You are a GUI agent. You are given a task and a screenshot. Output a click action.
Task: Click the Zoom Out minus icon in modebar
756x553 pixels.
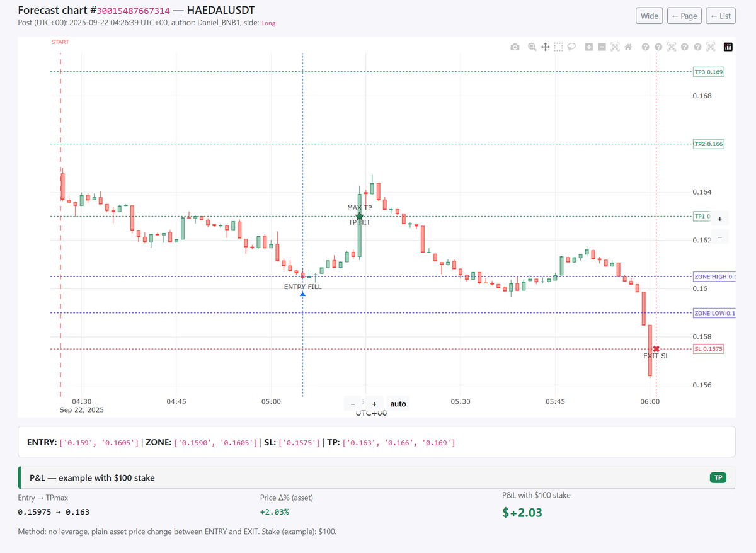(x=602, y=47)
